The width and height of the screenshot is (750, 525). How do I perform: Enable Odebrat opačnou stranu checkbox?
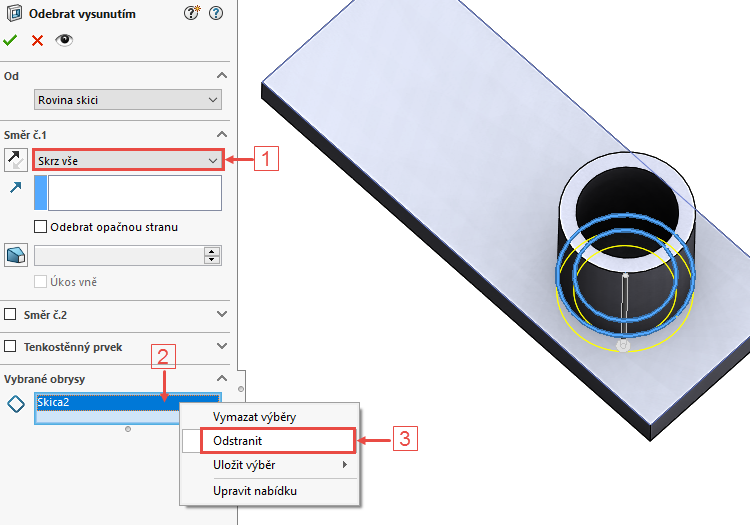pos(41,227)
